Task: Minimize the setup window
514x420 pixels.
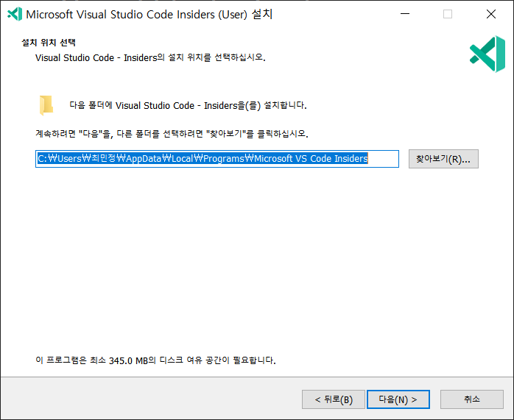Action: coord(405,14)
